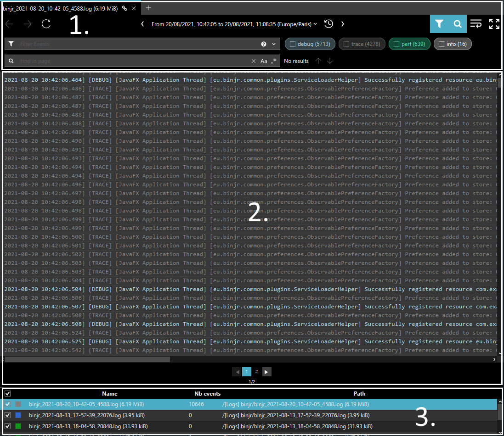Toggle the info (16) severity filter
This screenshot has width=504, height=436.
pyautogui.click(x=453, y=44)
